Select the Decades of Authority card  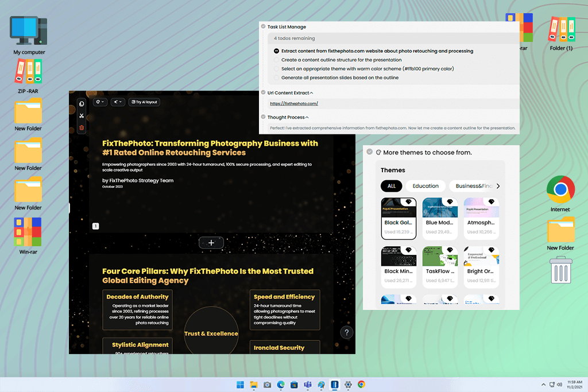(138, 310)
